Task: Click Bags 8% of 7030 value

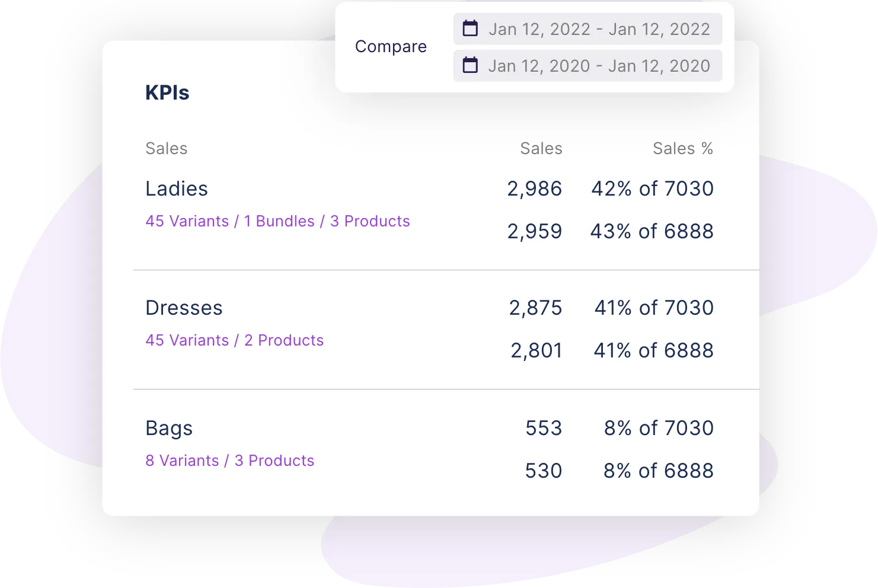Action: coord(658,428)
